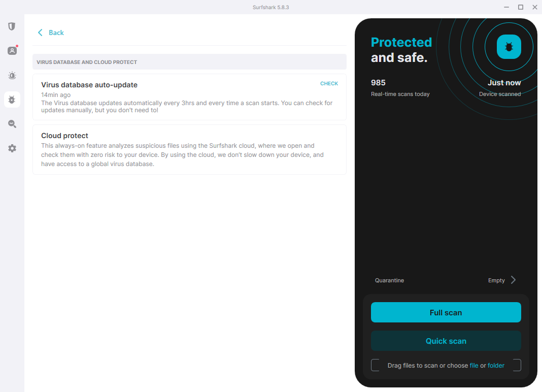
Task: Open the VPN shield tab in sidebar
Action: (x=12, y=26)
